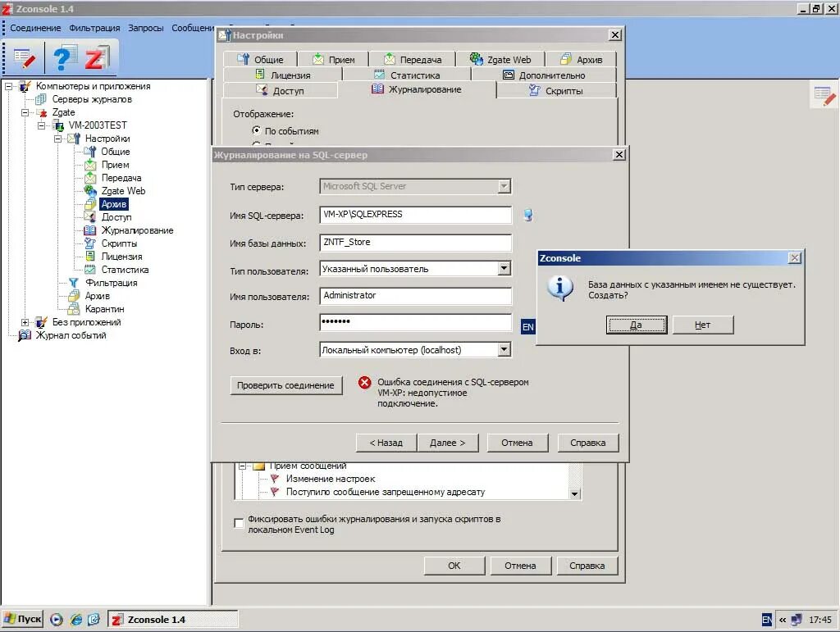Click the Журналирование book tree icon

[90, 230]
